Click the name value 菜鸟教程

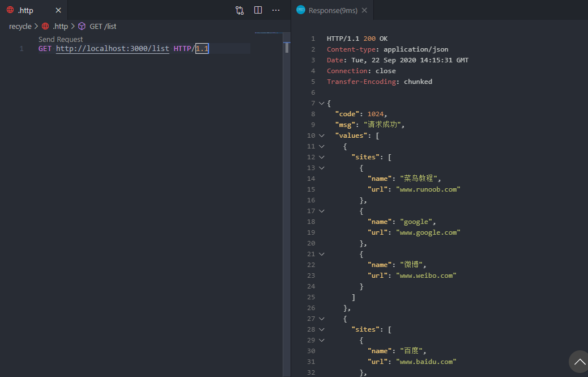[x=419, y=179]
